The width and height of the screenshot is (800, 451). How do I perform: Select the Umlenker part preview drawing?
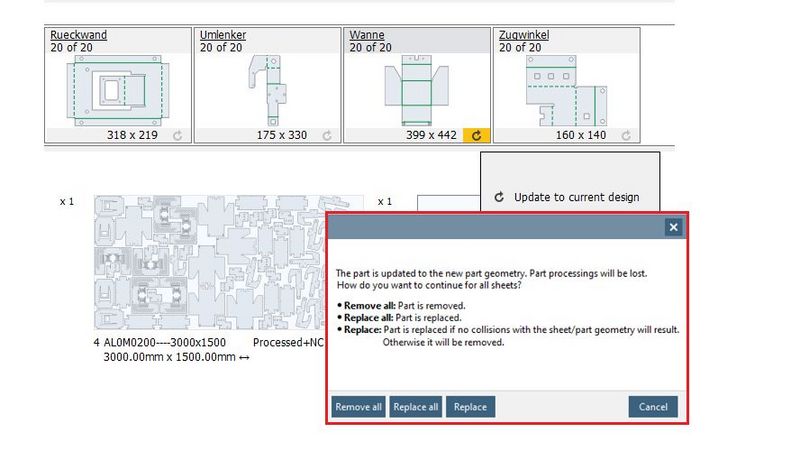point(266,91)
